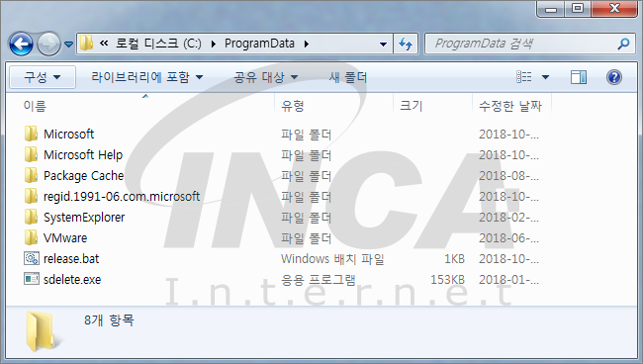
Task: Click the 2018-08 date of Package Cache
Action: tap(508, 176)
